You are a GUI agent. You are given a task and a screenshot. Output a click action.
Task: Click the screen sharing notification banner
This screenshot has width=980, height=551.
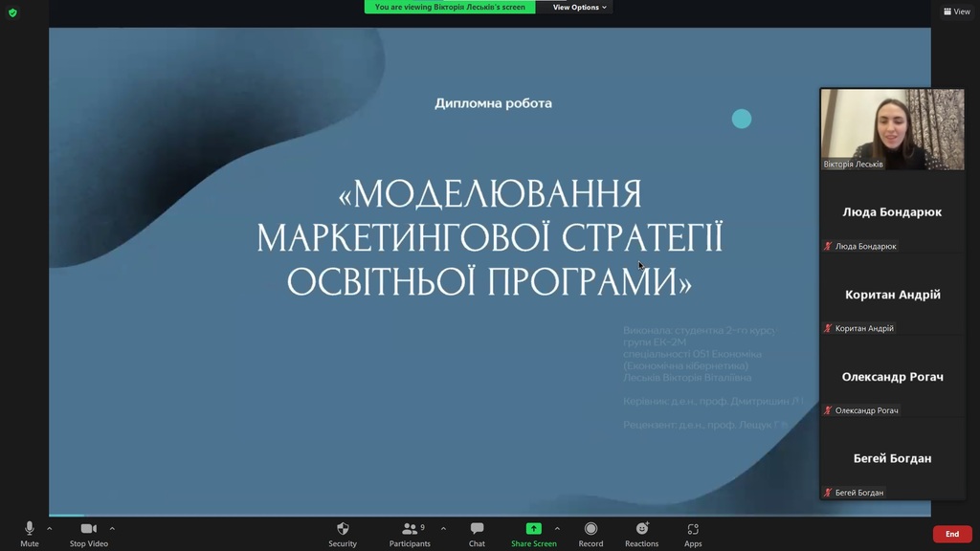tap(450, 7)
